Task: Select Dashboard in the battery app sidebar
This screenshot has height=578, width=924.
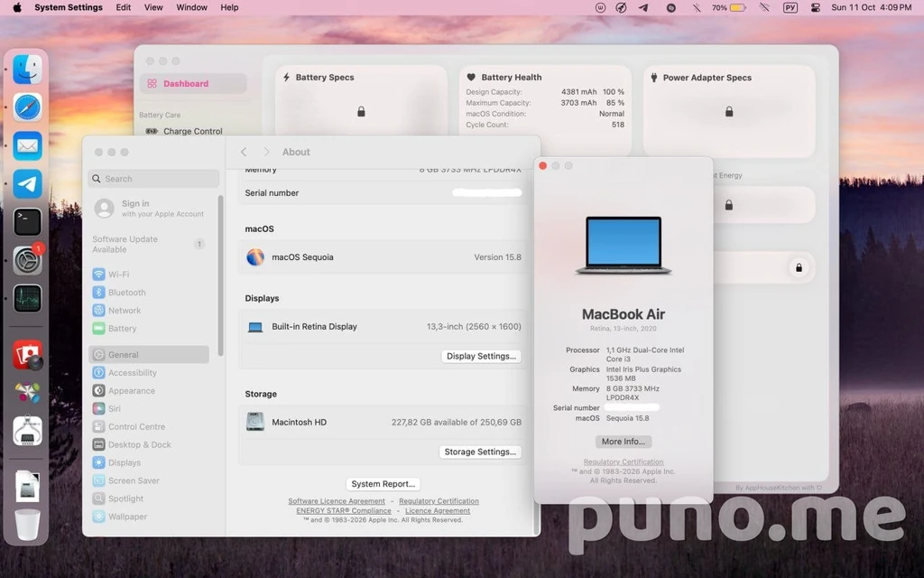Action: click(193, 84)
